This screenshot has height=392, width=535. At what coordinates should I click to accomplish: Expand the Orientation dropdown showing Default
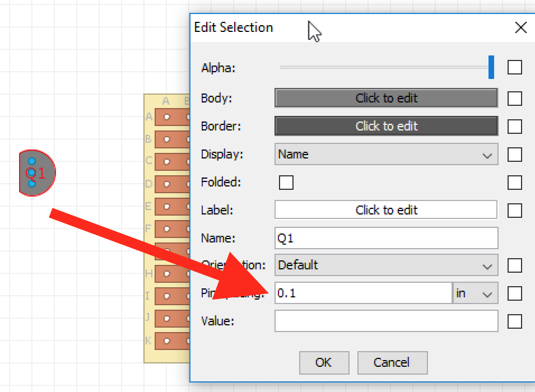pos(386,265)
